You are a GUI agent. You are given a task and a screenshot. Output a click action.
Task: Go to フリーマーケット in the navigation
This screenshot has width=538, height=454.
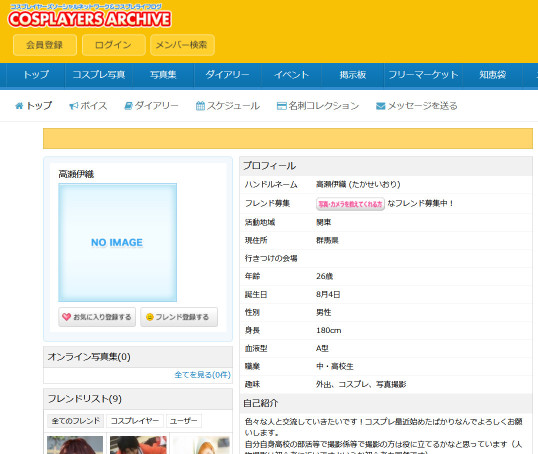click(423, 75)
